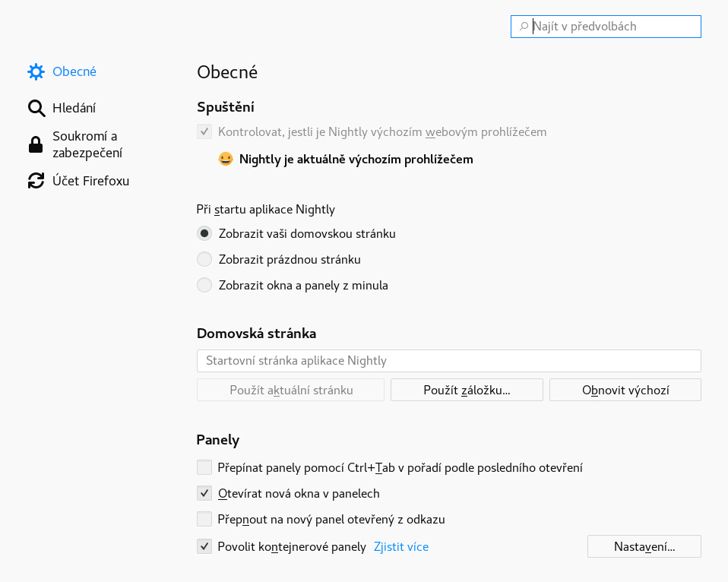Follow the Zjistit více link

(400, 546)
